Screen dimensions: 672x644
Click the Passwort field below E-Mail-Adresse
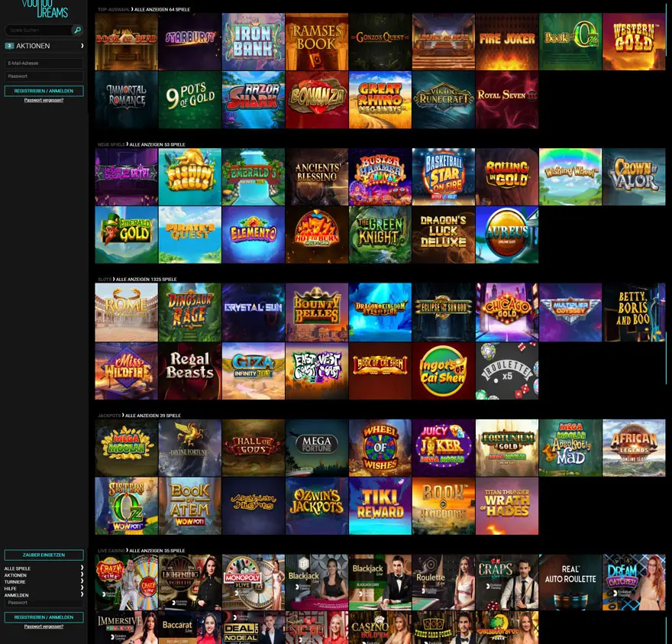click(44, 76)
